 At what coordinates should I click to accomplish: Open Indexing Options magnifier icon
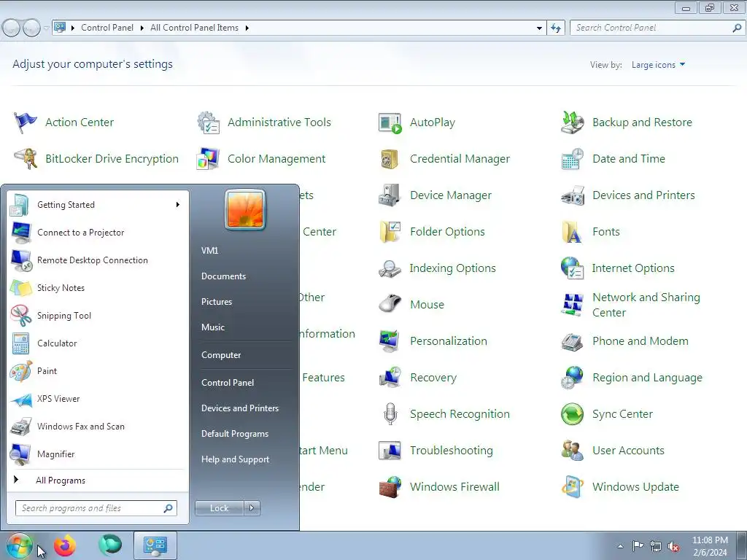390,268
